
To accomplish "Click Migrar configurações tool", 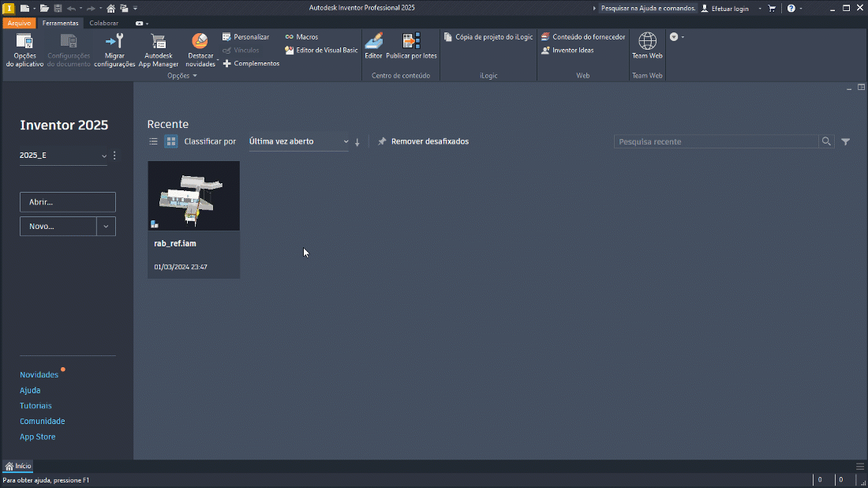I will tap(114, 50).
